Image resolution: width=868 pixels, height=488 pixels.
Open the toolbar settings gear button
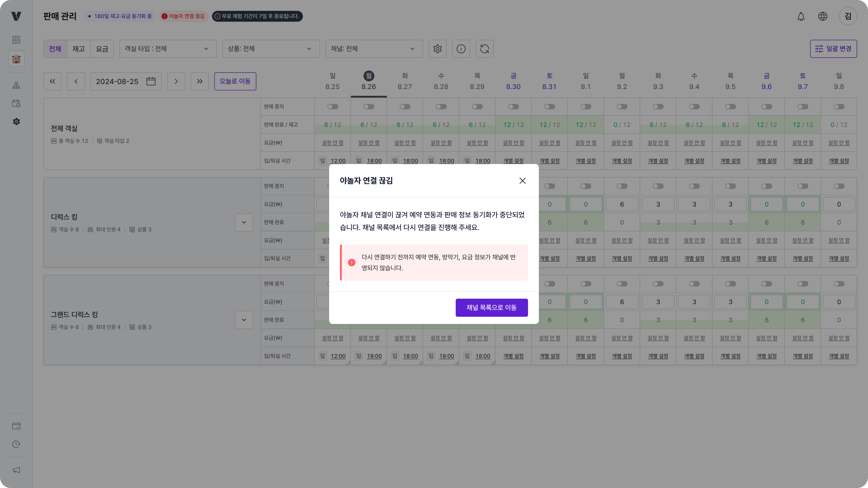click(x=437, y=49)
